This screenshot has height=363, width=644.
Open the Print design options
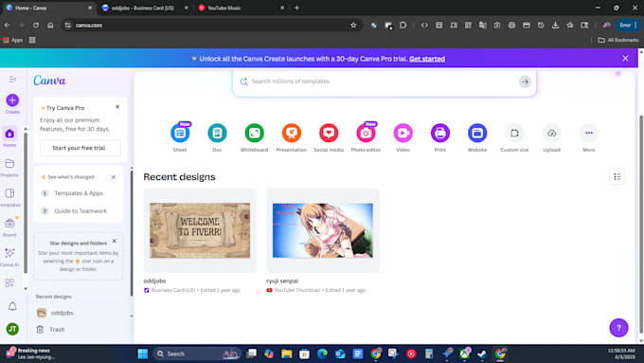439,134
